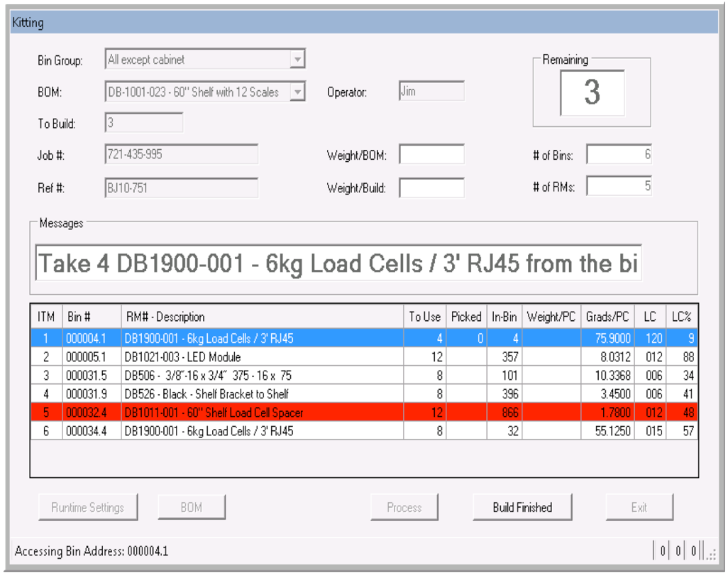Viewport: 728px width, 578px height.
Task: Click the Weight/PC column header
Action: click(551, 317)
